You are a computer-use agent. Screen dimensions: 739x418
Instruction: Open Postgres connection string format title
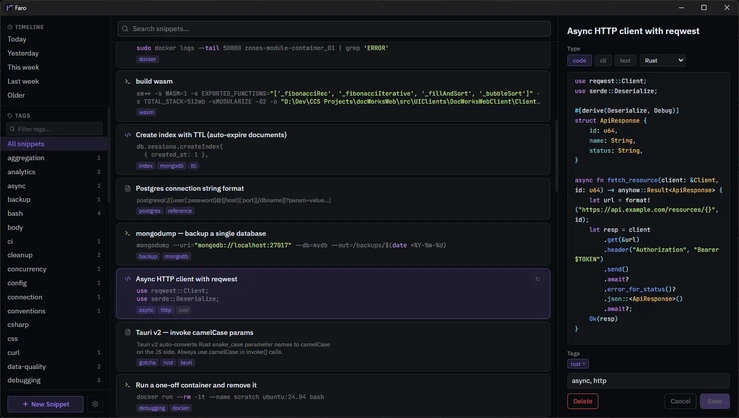point(190,189)
